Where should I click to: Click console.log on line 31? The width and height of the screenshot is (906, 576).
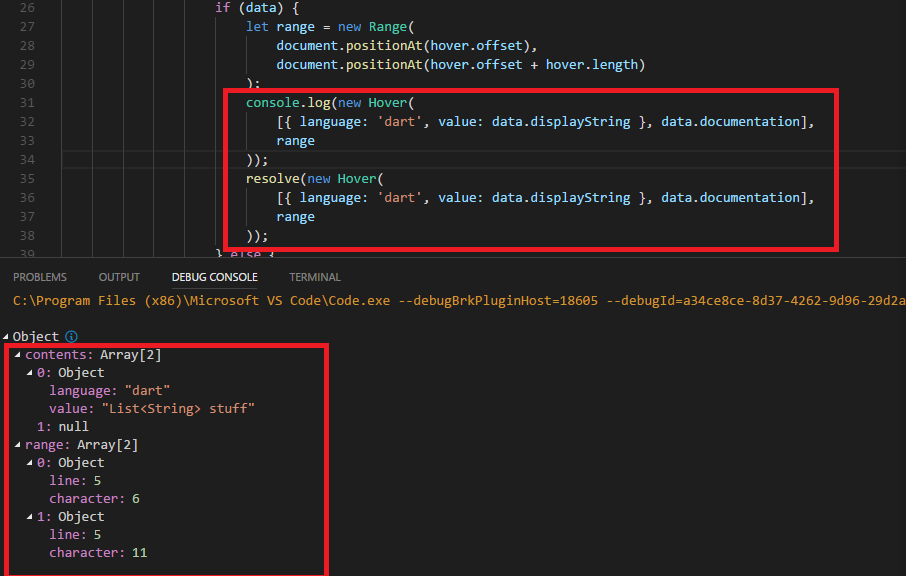point(288,103)
